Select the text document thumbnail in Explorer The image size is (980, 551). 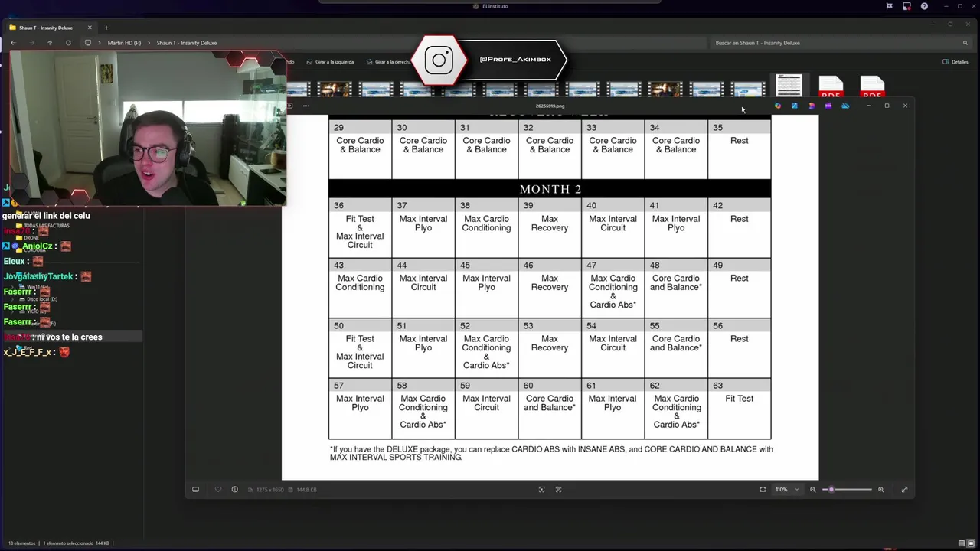[x=789, y=86]
